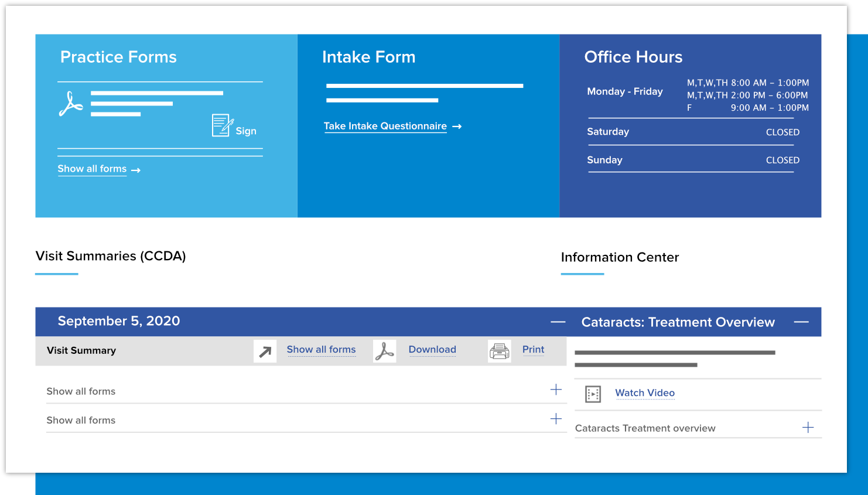
Task: Open the Watch Video link
Action: (x=644, y=393)
